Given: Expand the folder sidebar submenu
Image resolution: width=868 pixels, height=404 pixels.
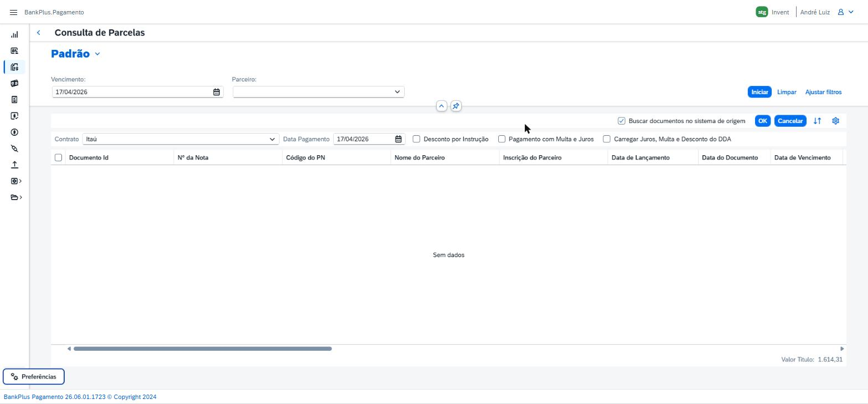Looking at the screenshot, I should 17,197.
